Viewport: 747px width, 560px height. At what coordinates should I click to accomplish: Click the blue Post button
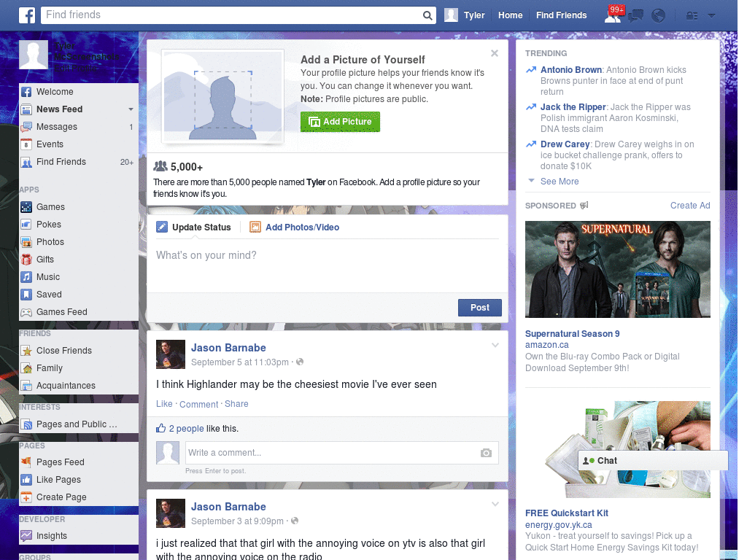[480, 308]
